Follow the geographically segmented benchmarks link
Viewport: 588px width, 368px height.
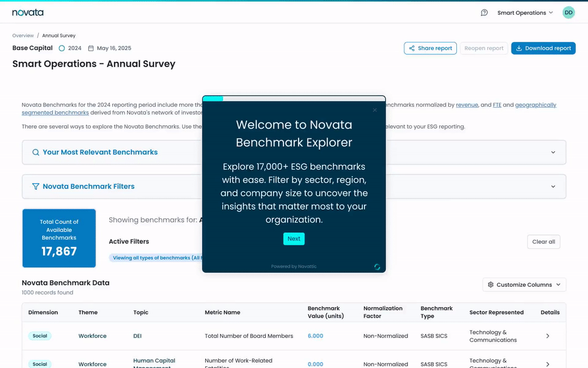pyautogui.click(x=536, y=105)
